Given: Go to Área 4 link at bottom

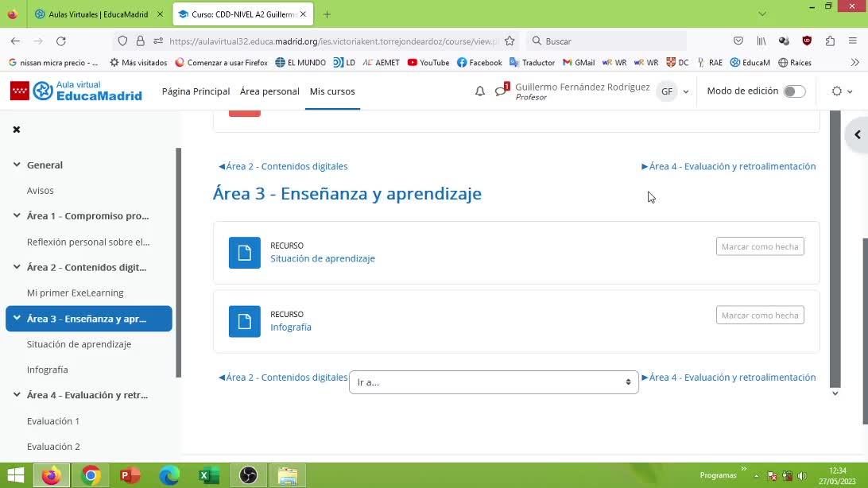Looking at the screenshot, I should click(728, 378).
